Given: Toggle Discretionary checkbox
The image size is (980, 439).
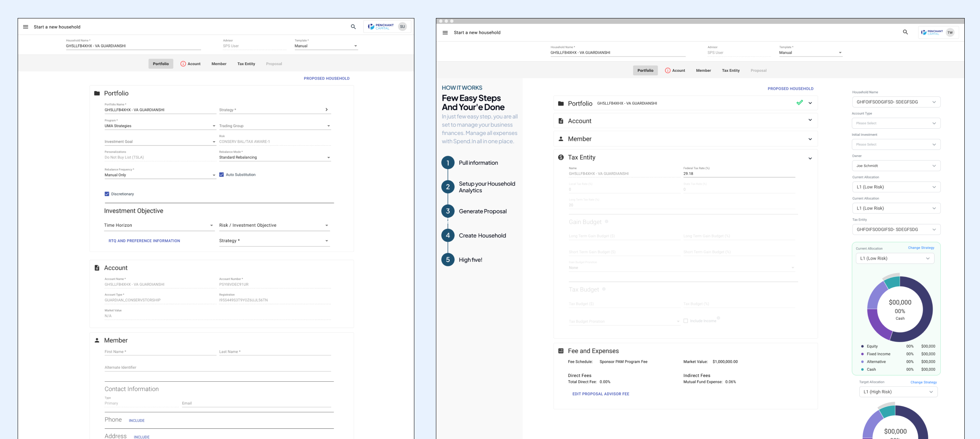Looking at the screenshot, I should 107,194.
